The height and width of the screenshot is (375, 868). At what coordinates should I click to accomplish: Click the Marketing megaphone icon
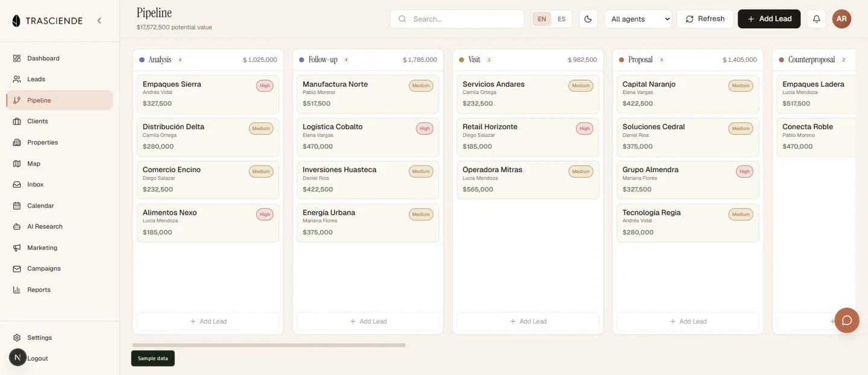(x=17, y=248)
